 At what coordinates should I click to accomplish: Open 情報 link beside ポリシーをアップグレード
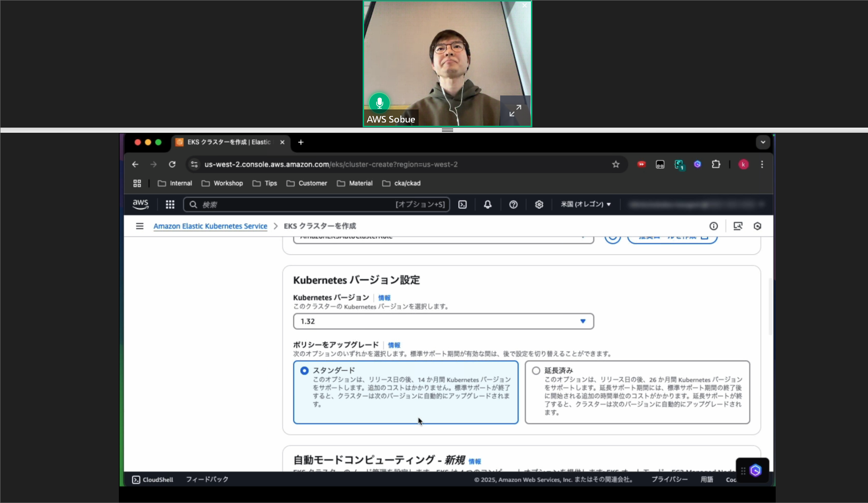pos(394,345)
